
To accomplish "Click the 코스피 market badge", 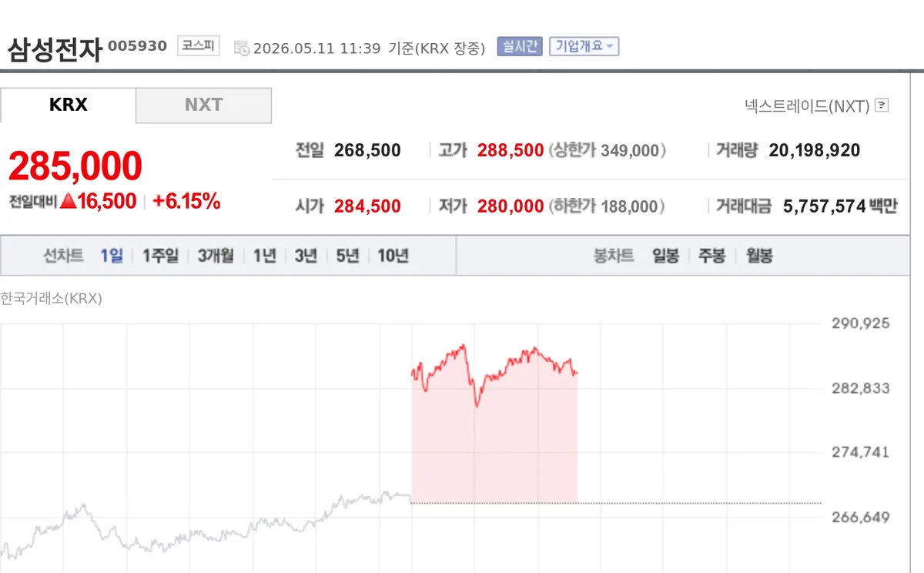I will [x=198, y=46].
